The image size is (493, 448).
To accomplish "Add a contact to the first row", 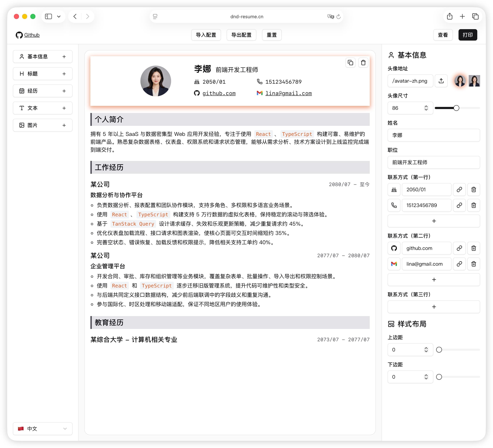I will coord(434,221).
